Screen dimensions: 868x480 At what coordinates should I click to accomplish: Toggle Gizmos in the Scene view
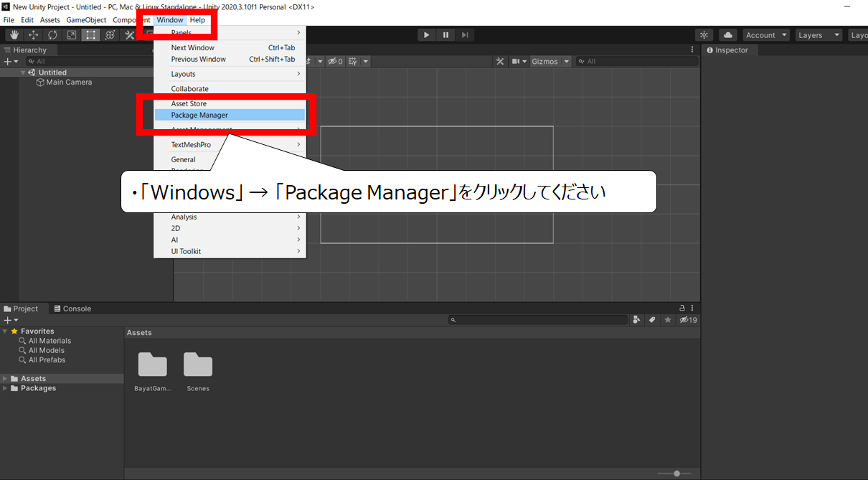point(544,62)
